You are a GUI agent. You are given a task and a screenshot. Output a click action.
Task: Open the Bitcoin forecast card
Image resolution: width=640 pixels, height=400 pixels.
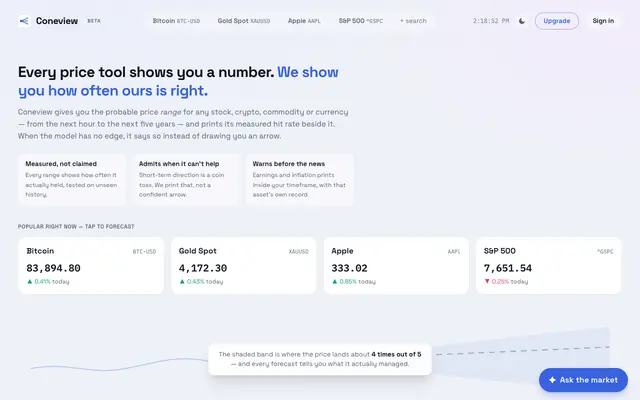(x=91, y=265)
